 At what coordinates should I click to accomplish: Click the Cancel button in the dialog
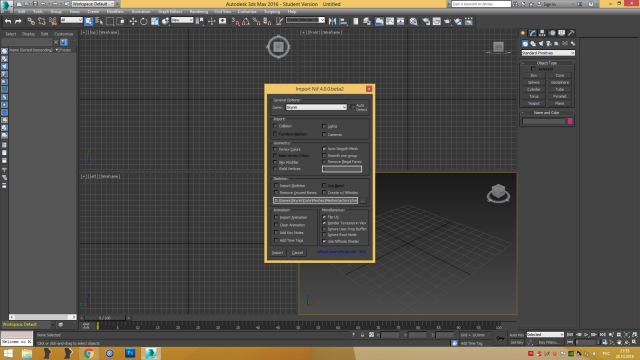click(298, 253)
